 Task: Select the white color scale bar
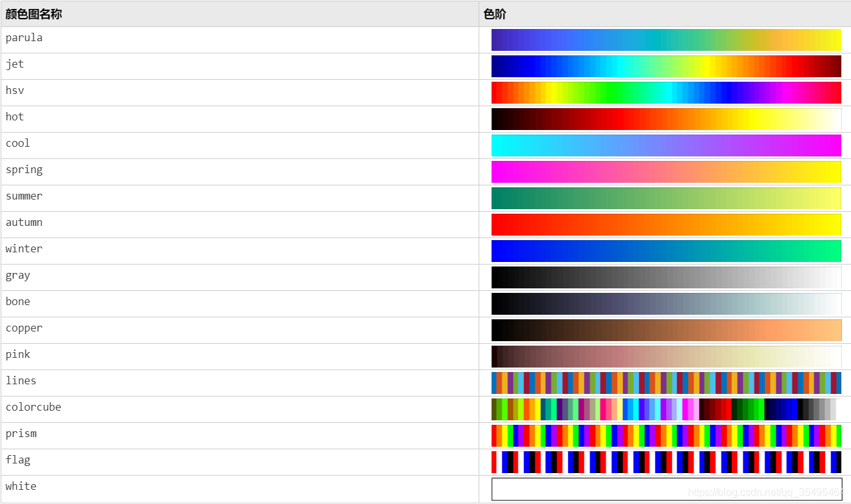666,489
